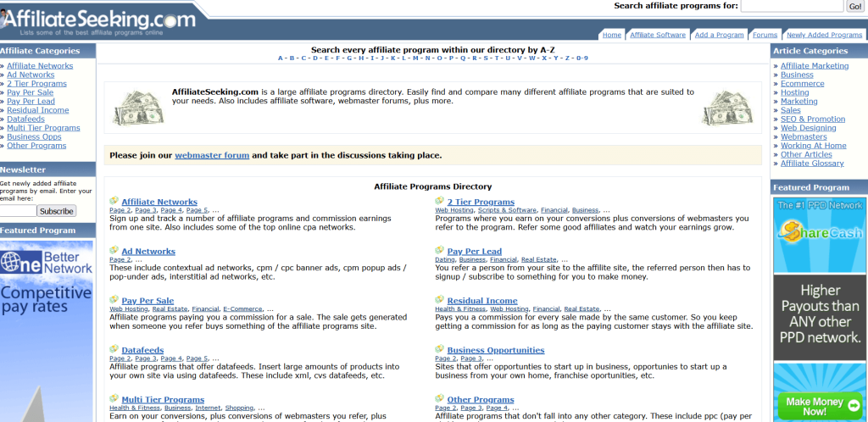Image resolution: width=868 pixels, height=422 pixels.
Task: Focus the newsletter email input field
Action: [x=18, y=211]
